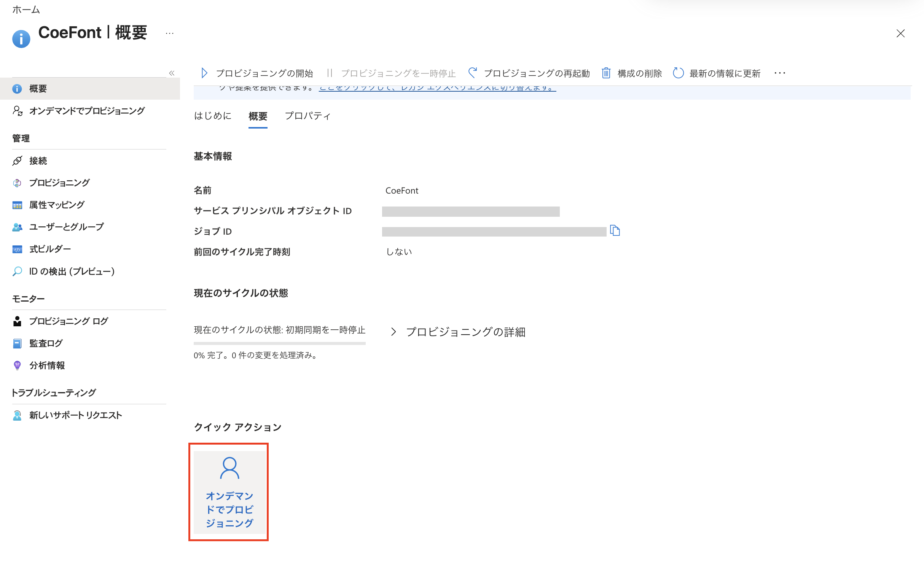Click the ホーム breadcrumb
924x572 pixels.
point(26,10)
